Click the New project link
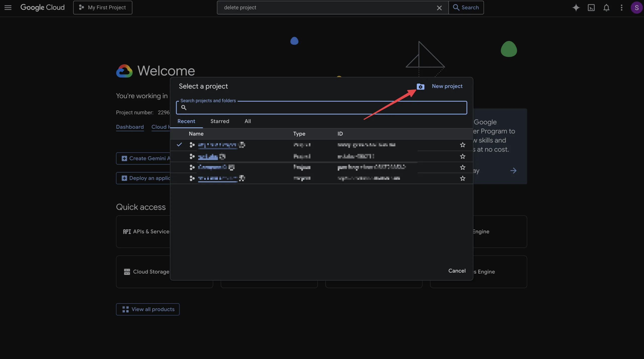 pos(447,86)
